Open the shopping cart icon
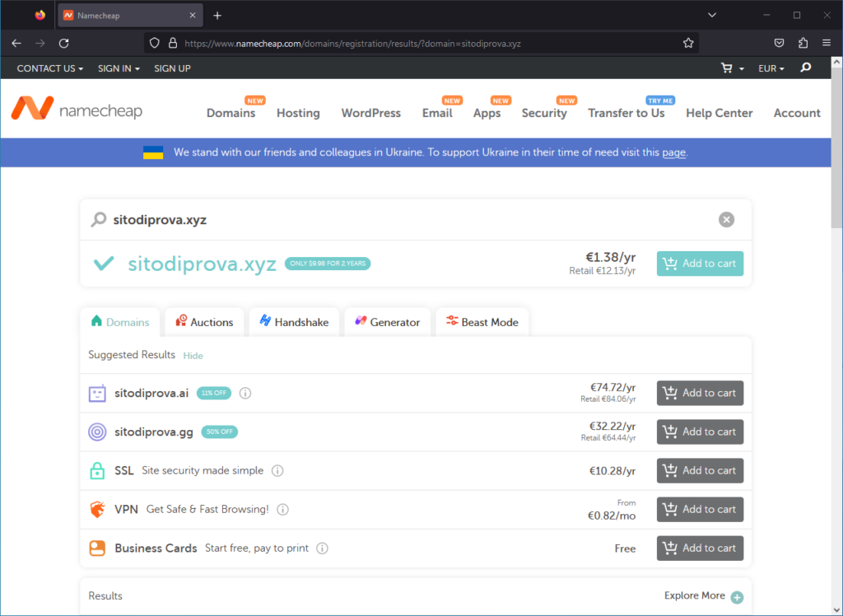843x616 pixels. click(727, 68)
